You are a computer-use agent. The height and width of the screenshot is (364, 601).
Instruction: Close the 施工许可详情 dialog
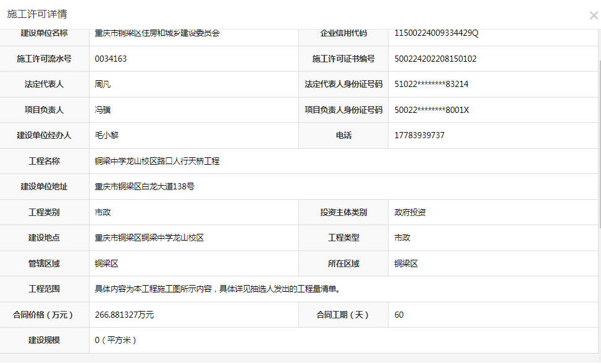click(x=593, y=15)
